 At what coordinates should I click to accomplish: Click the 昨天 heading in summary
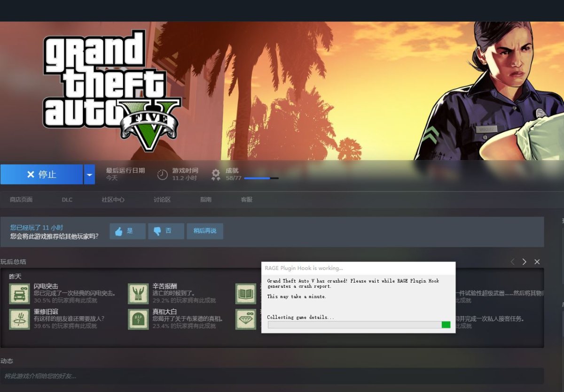point(16,277)
